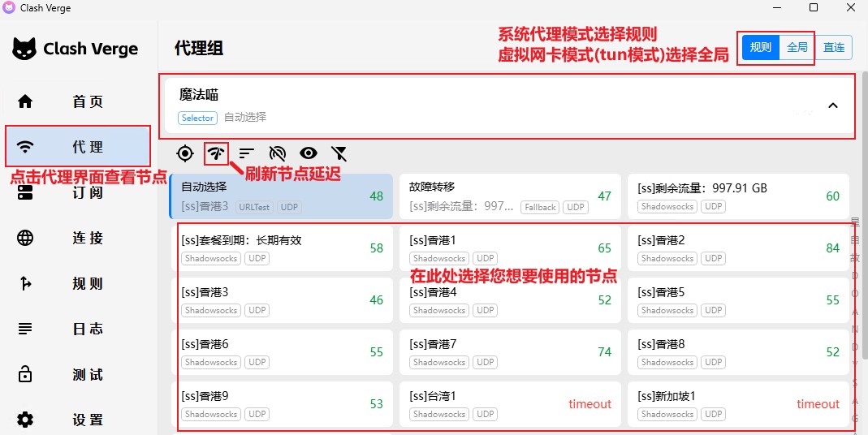Open the 订阅 subscriptions page
This screenshot has width=868, height=435.
[x=77, y=192]
